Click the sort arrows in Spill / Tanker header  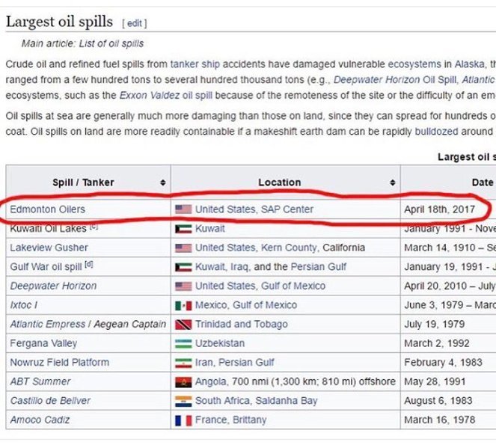pyautogui.click(x=163, y=182)
